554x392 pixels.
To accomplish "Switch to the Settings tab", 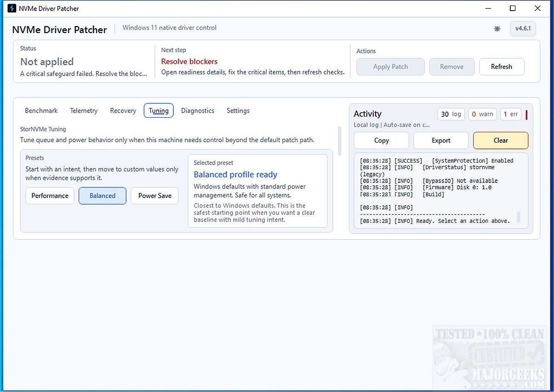I will coord(238,110).
